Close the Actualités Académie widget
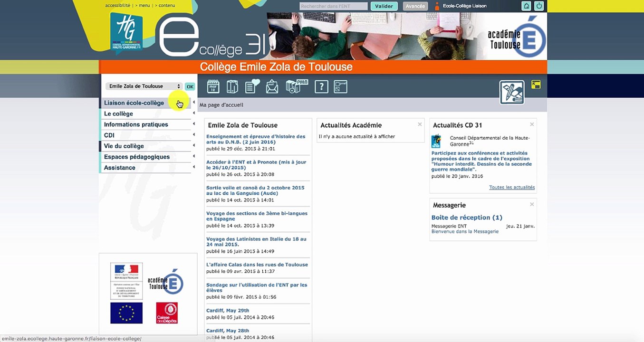644x342 pixels. [x=420, y=124]
